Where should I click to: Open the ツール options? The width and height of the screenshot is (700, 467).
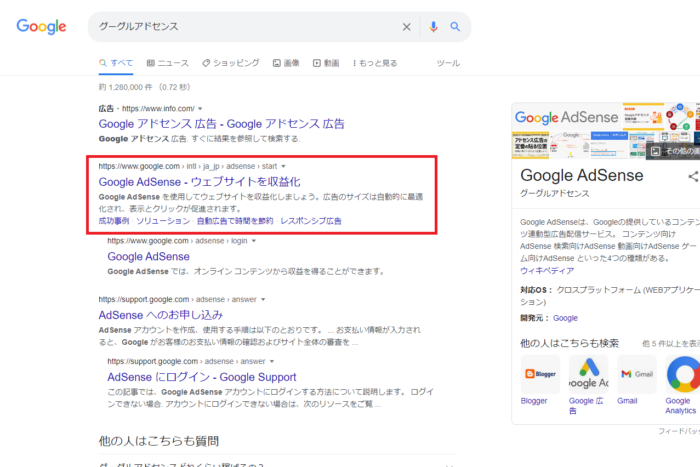pos(448,63)
